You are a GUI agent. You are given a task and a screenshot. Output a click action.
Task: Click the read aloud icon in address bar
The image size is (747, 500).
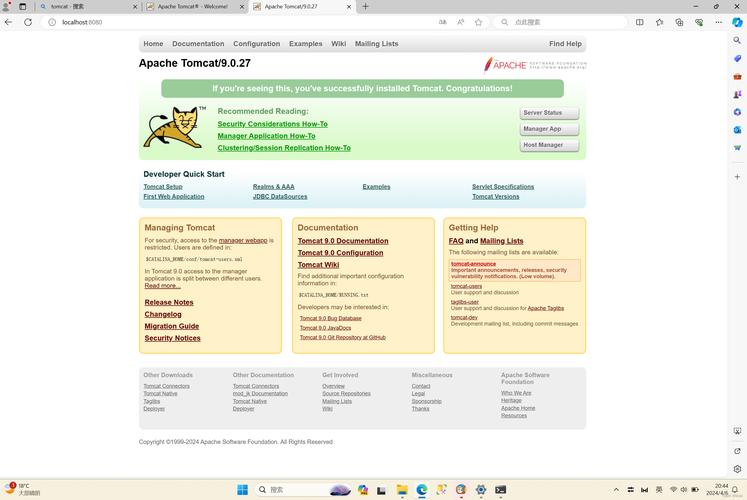[x=461, y=22]
